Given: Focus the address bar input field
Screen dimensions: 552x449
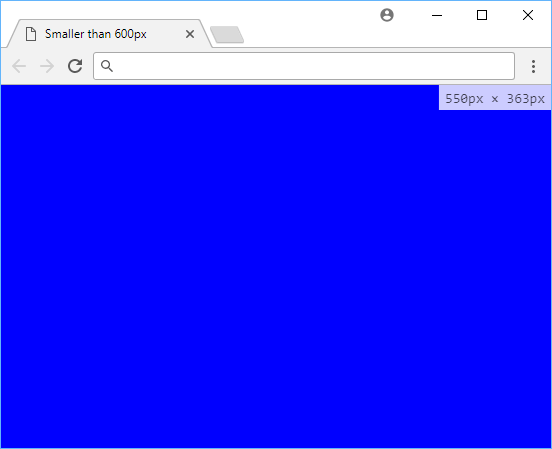Looking at the screenshot, I should [x=304, y=66].
